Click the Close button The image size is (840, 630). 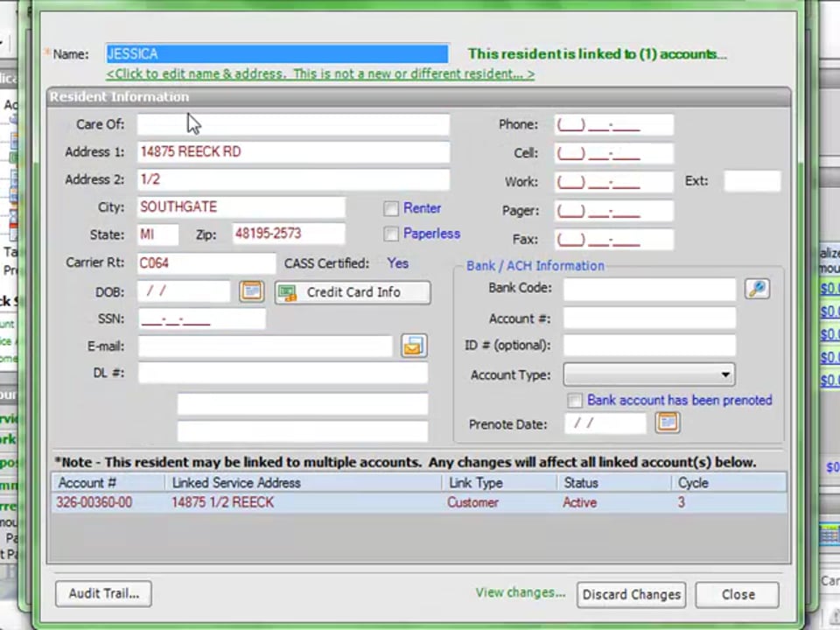(x=737, y=595)
